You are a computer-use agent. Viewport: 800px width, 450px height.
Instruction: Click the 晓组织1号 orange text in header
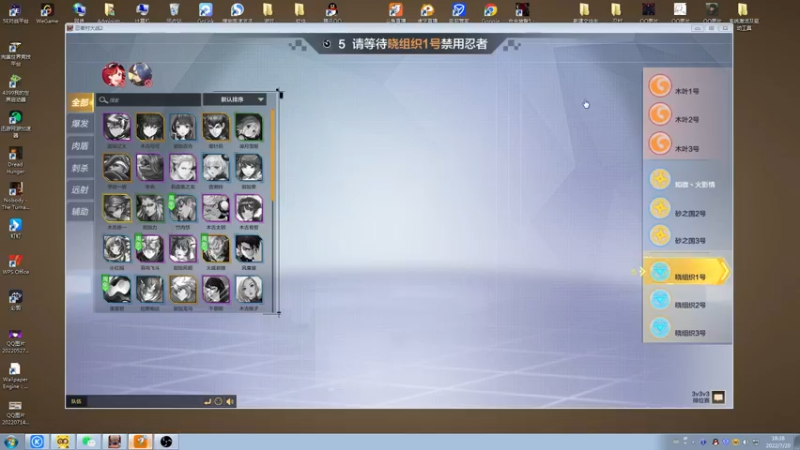pos(414,44)
